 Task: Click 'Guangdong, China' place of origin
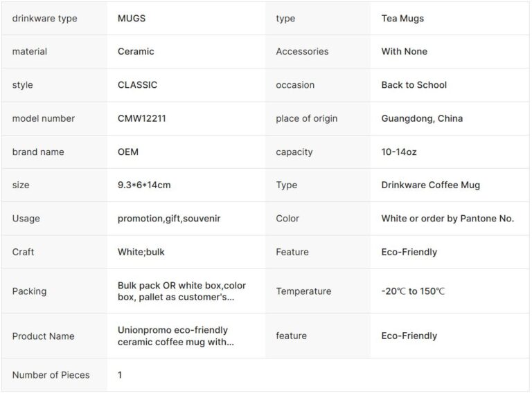click(422, 118)
